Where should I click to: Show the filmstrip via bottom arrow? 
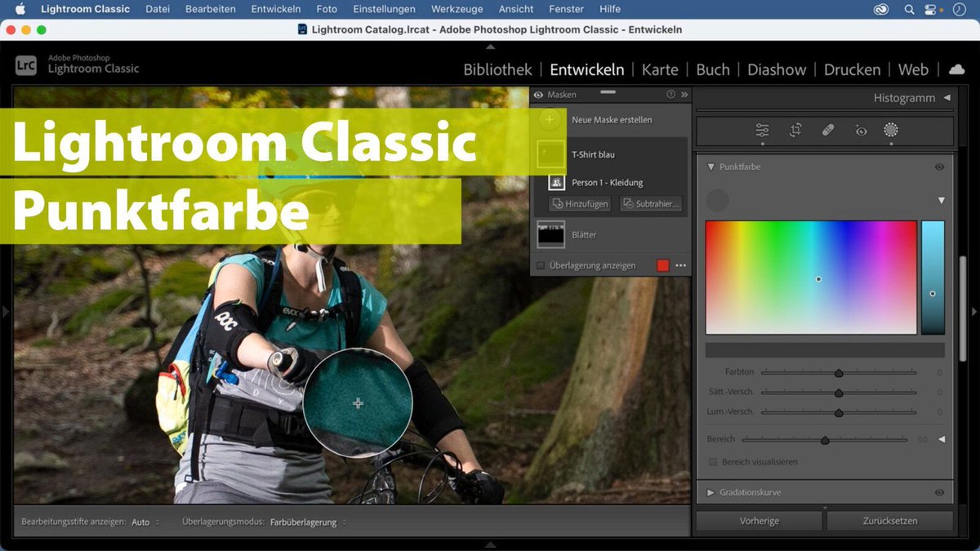tap(490, 545)
